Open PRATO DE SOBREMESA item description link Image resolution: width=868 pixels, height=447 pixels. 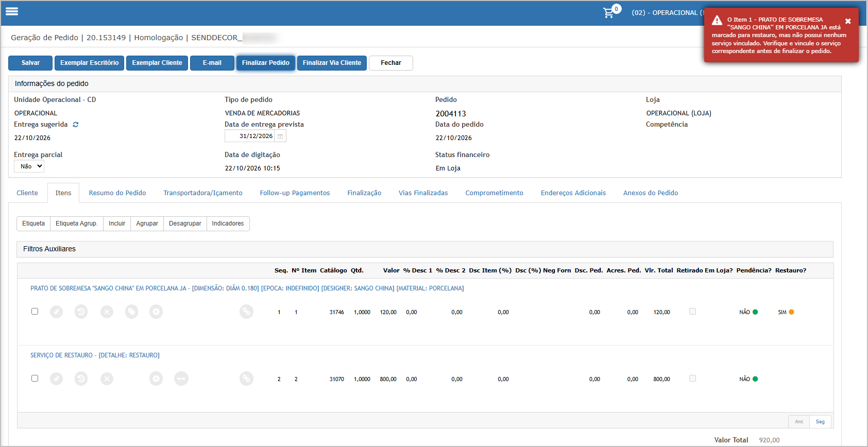pyautogui.click(x=247, y=288)
